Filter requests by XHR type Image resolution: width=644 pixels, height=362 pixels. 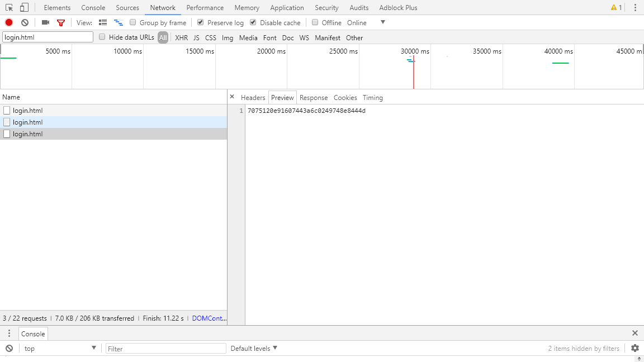181,37
